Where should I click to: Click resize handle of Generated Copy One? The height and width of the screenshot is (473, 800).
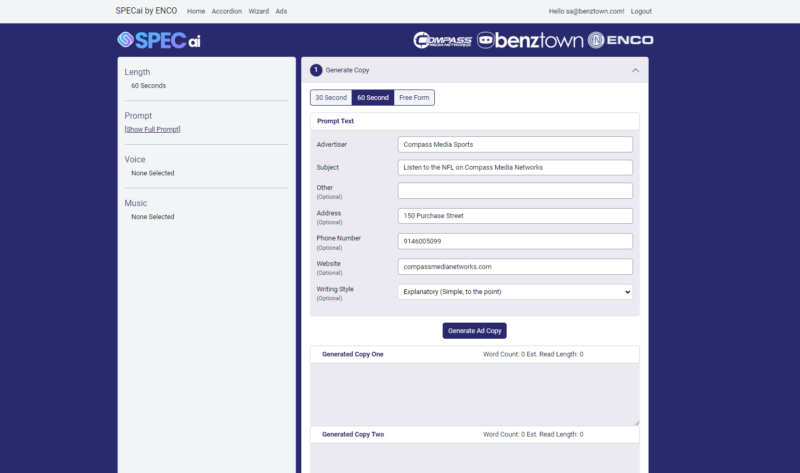[636, 422]
